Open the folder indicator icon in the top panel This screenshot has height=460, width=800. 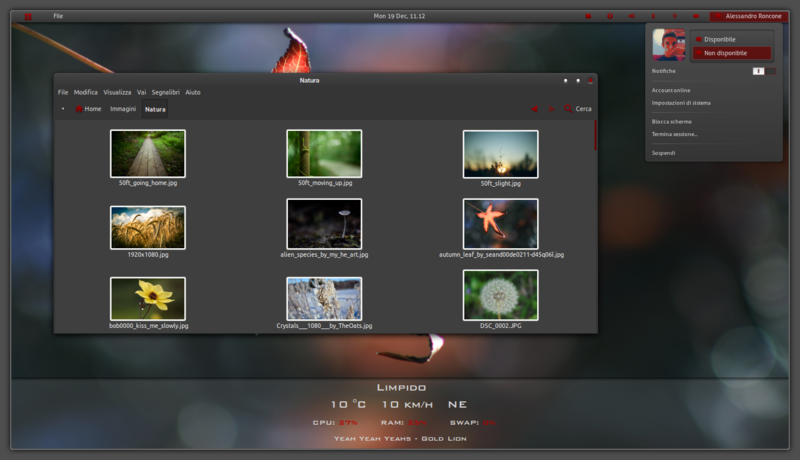[588, 16]
